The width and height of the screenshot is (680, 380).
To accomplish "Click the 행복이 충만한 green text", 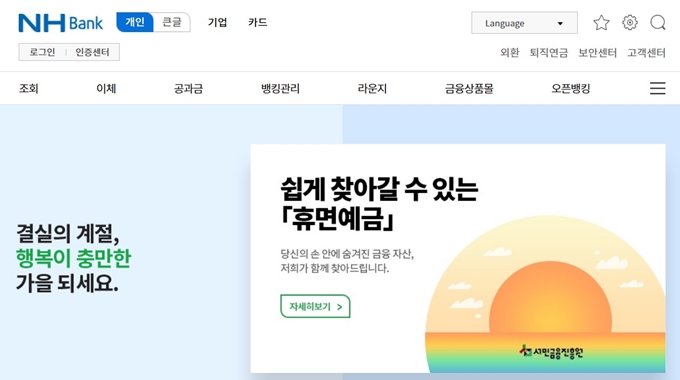I will (x=73, y=258).
